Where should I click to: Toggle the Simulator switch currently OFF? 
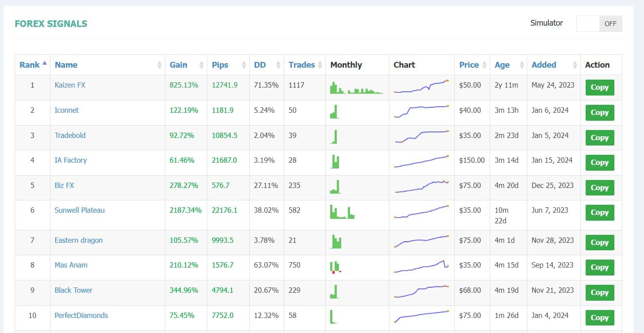click(599, 24)
